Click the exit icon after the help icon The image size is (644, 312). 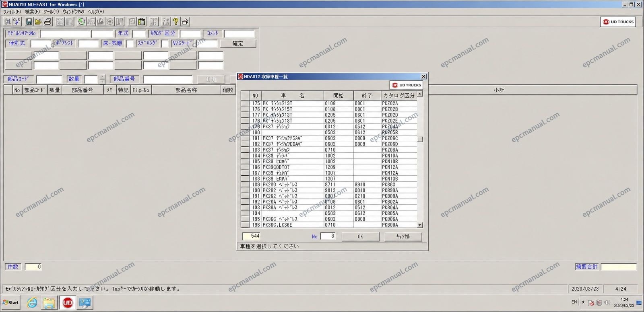click(185, 22)
